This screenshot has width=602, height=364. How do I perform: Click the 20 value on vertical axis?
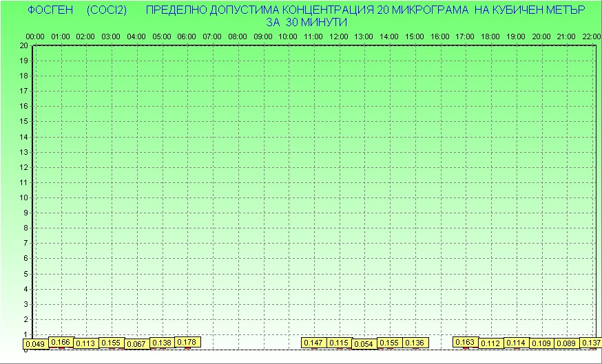(23, 45)
